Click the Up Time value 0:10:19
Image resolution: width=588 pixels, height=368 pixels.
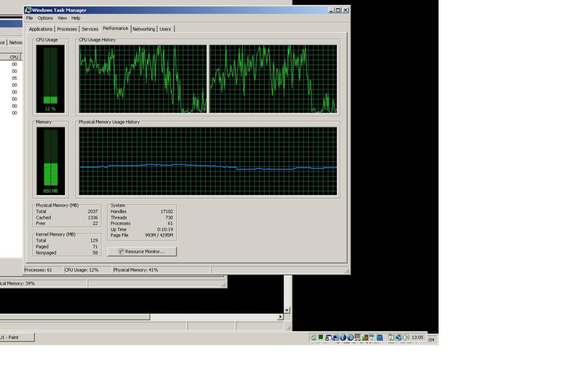[x=165, y=230]
